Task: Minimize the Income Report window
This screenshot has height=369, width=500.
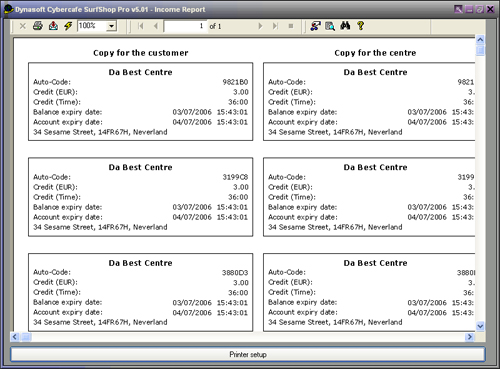Action: tap(469, 9)
